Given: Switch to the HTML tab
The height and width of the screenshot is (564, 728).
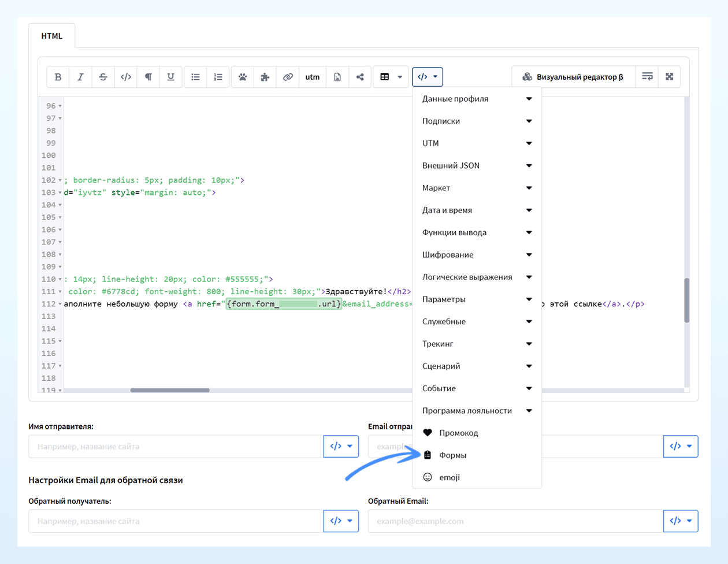Looking at the screenshot, I should pos(51,36).
